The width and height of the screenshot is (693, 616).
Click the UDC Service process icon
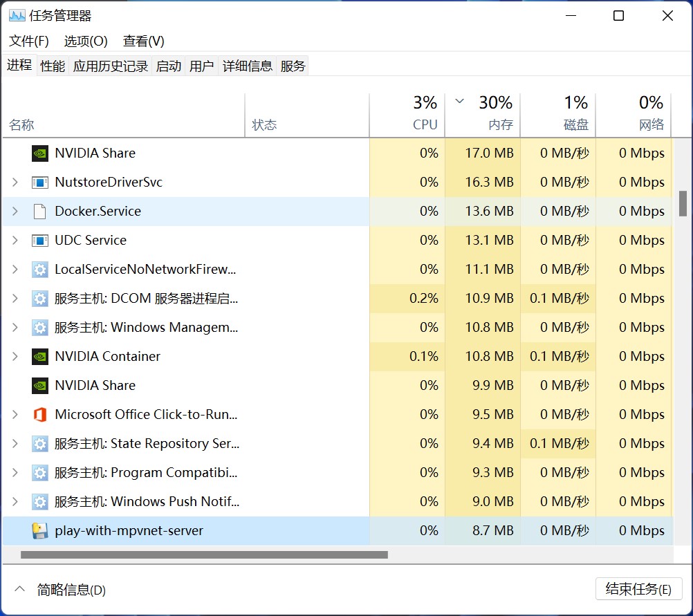[x=40, y=241]
